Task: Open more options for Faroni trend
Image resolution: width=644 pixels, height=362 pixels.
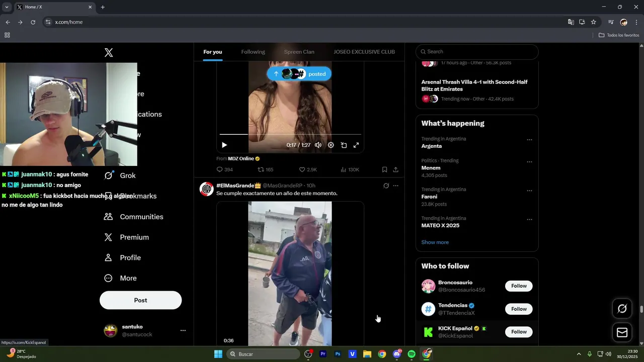Action: click(x=529, y=191)
